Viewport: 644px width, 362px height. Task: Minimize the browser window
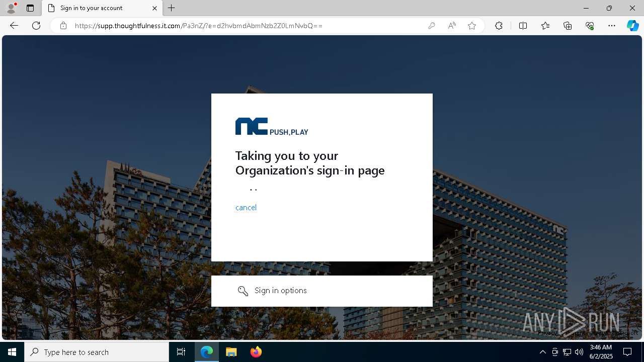[586, 8]
